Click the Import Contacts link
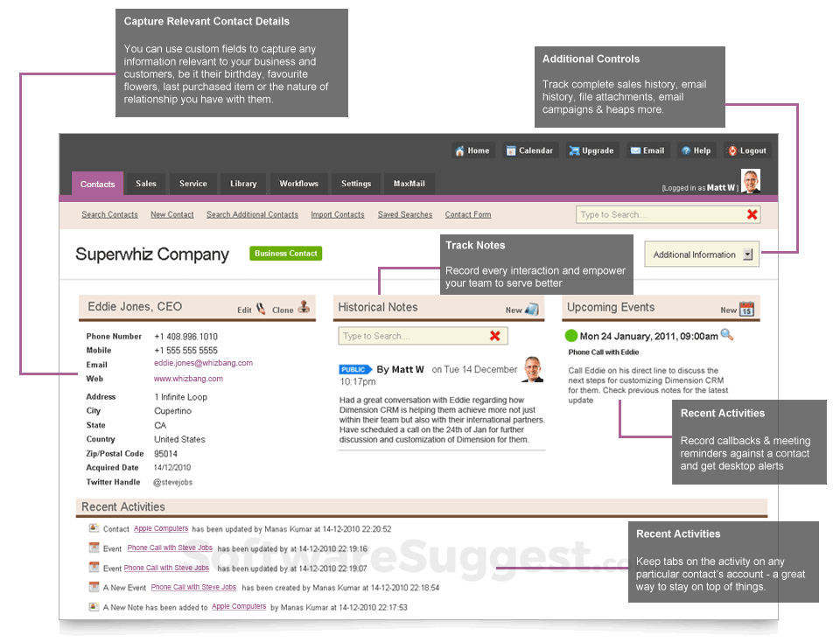 (337, 214)
